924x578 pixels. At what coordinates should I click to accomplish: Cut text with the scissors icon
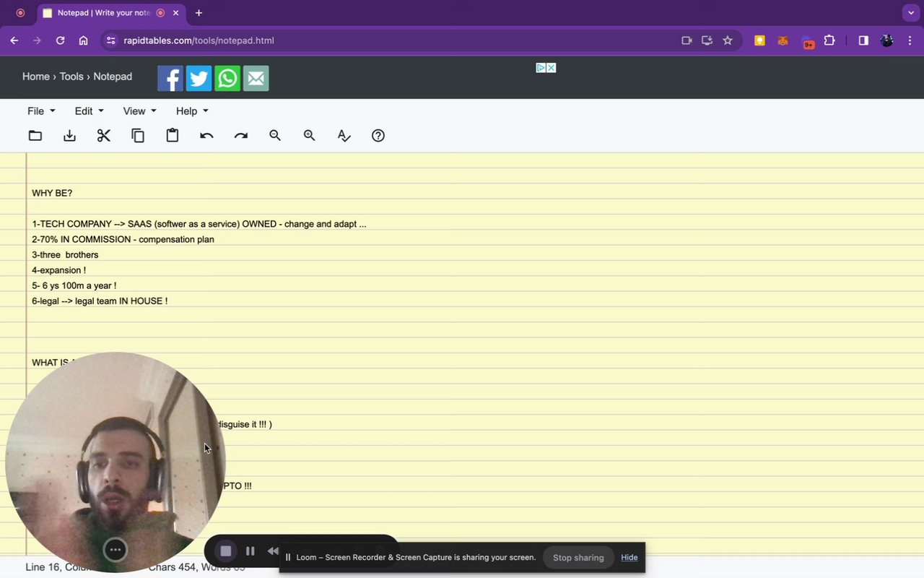pos(104,135)
